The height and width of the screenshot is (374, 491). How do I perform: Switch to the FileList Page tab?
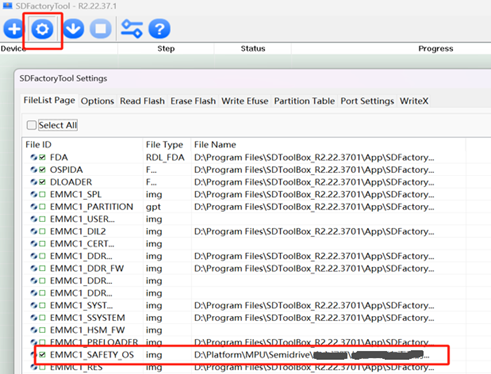[49, 100]
